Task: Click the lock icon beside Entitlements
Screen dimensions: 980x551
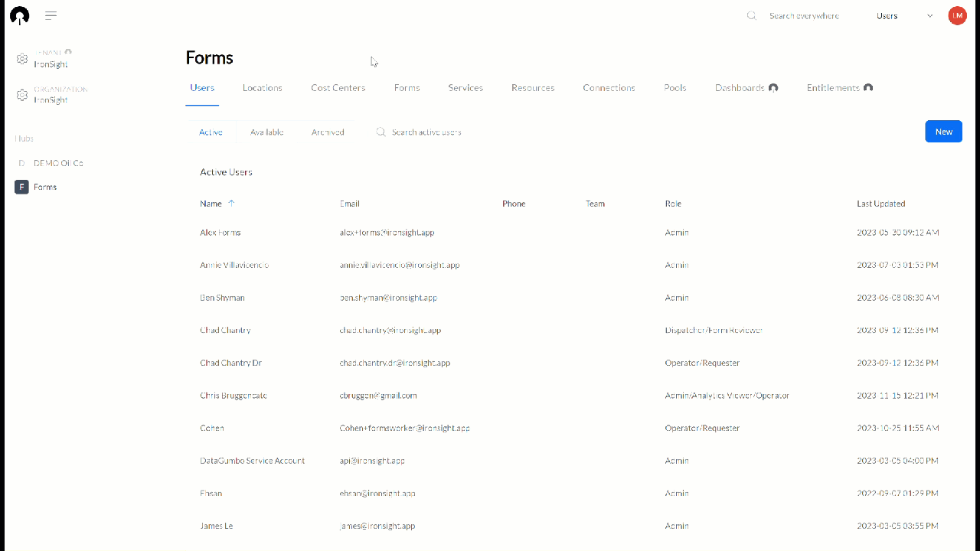Action: point(868,87)
